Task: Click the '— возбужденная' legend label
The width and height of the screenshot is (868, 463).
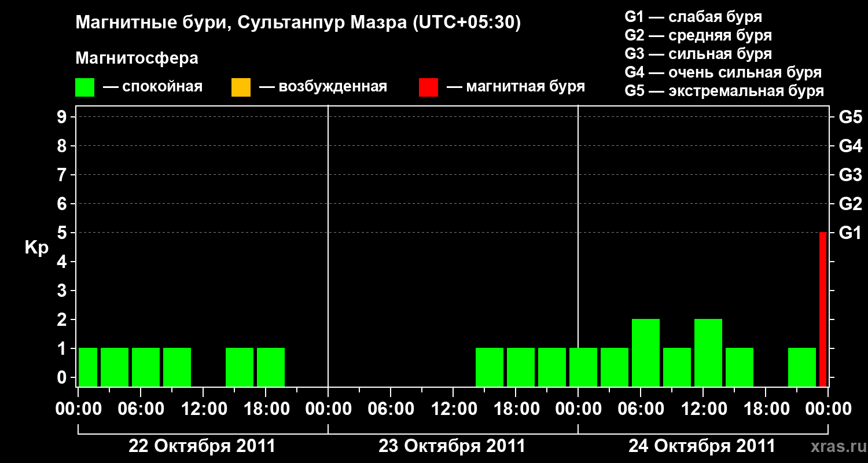Action: 323,87
